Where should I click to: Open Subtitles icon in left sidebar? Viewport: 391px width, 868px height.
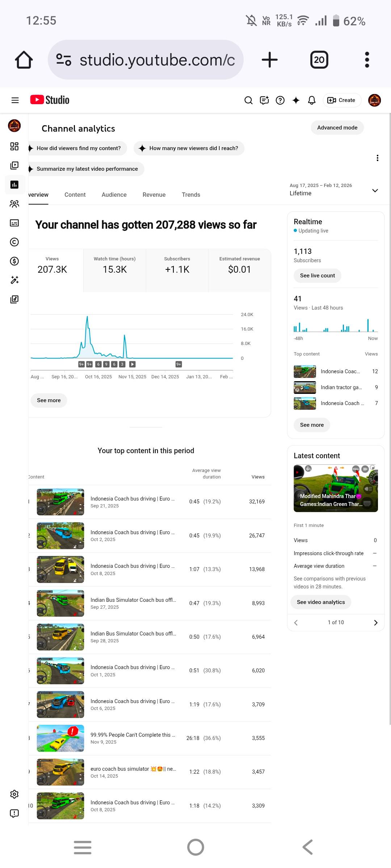tap(14, 223)
